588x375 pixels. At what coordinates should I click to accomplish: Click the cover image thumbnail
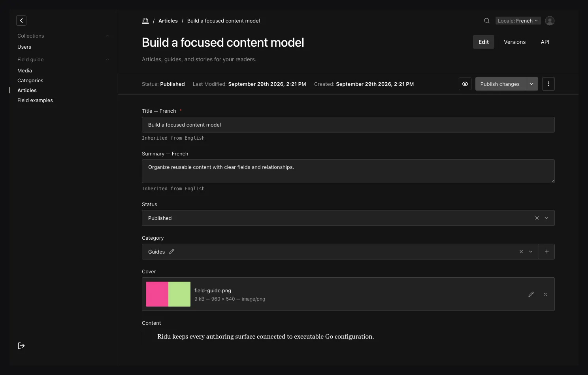(x=168, y=294)
